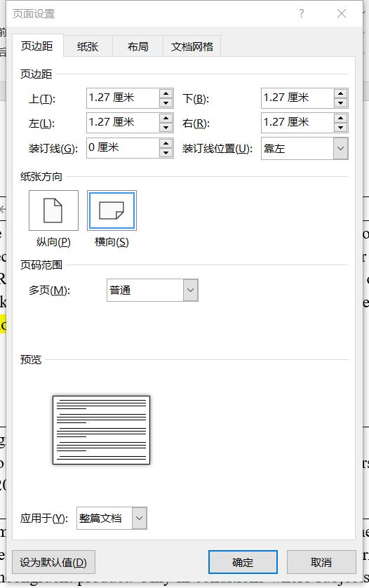Screen dimensions: 369x588
Task: Select the 纵向 portrait orientation icon
Action: tap(53, 210)
